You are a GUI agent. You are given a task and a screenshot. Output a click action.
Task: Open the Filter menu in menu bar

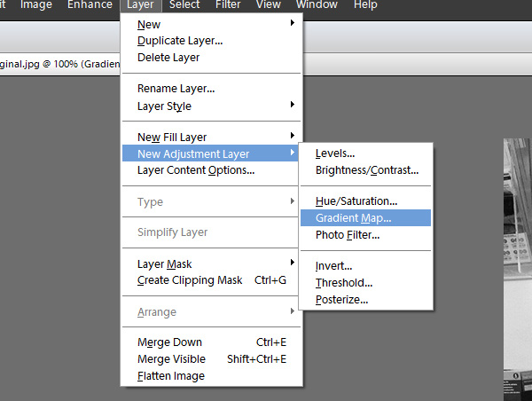point(228,4)
